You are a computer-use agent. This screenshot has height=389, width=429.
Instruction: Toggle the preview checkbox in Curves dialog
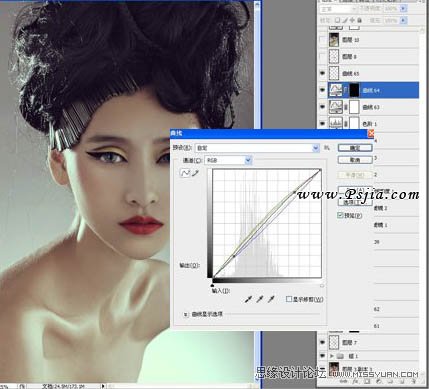pyautogui.click(x=340, y=215)
